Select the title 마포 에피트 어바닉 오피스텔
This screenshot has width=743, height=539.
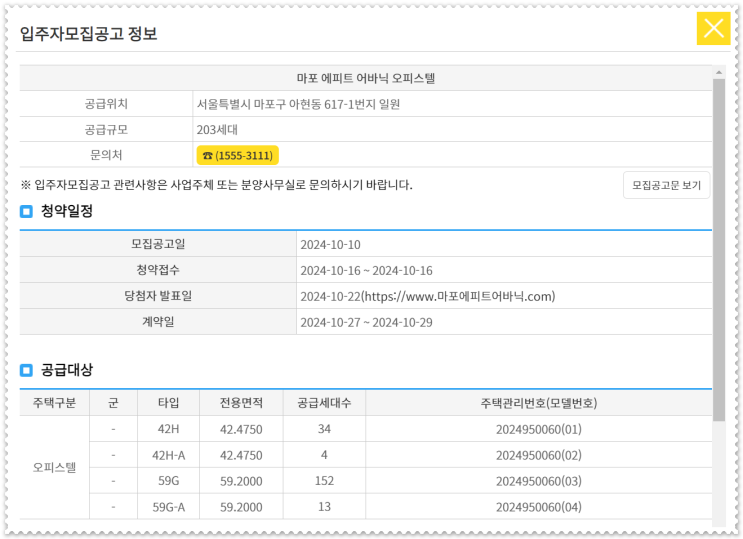point(366,78)
